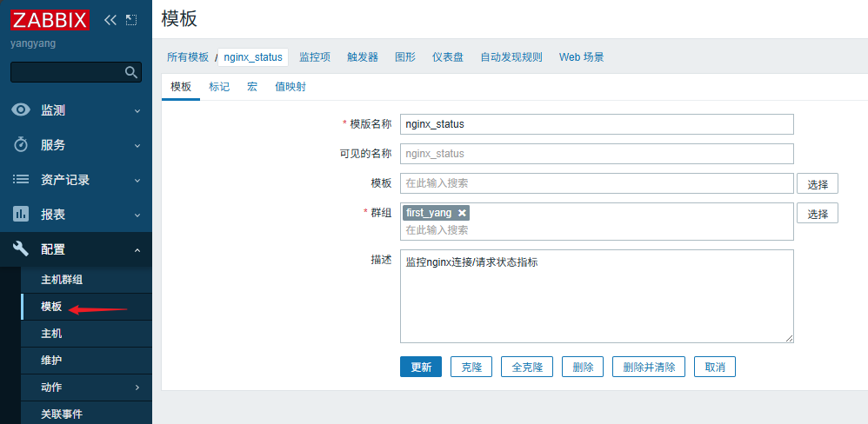This screenshot has height=424, width=868.
Task: Collapse the 配置 menu section
Action: click(x=137, y=250)
